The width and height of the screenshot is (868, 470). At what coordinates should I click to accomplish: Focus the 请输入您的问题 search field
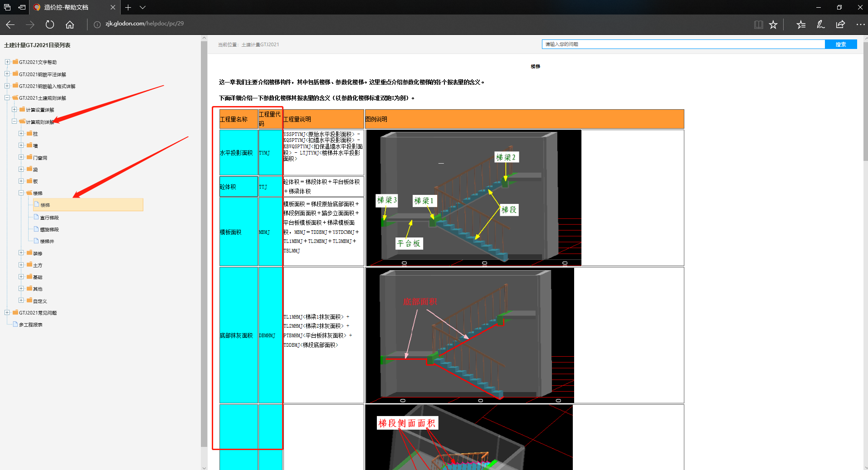(x=683, y=44)
